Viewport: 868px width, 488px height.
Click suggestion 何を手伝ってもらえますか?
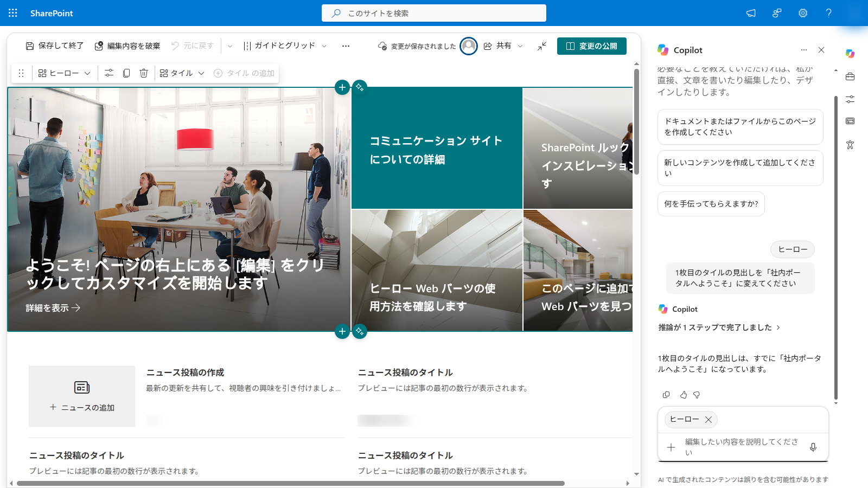(x=711, y=204)
